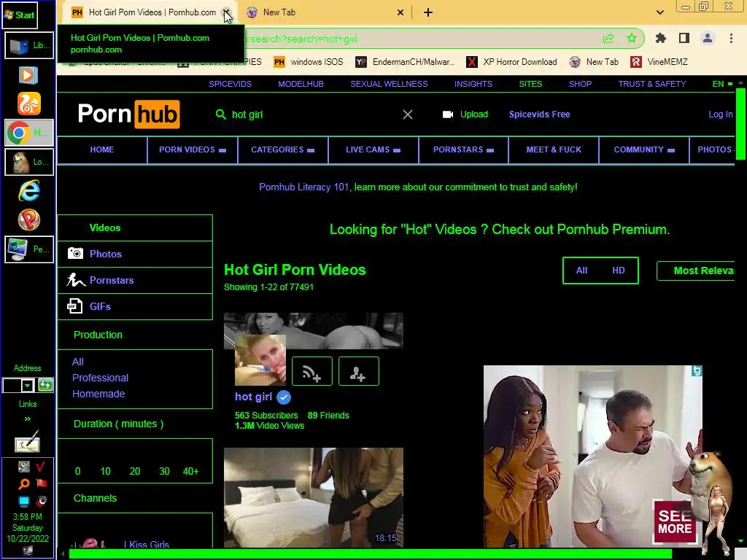Open the Pe... monitor taskbar item

pos(29,249)
